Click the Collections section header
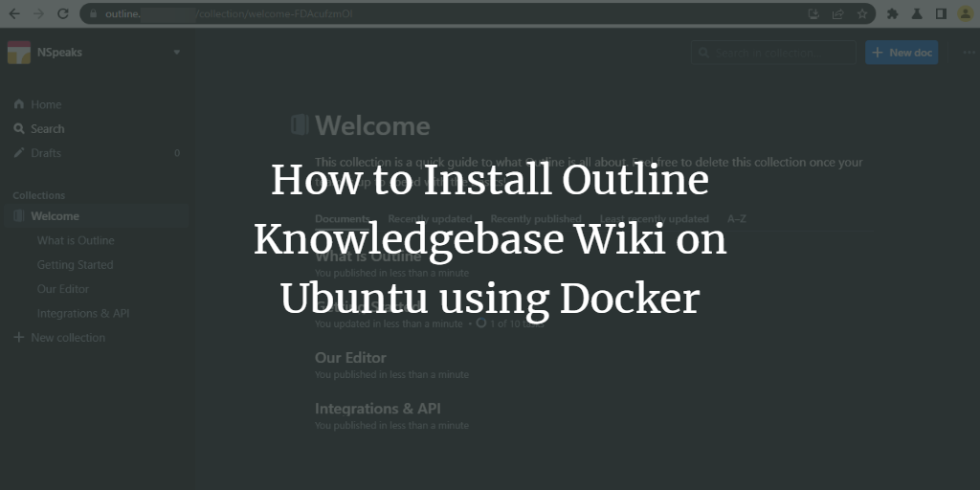Viewport: 980px width, 490px height. pyautogui.click(x=38, y=195)
